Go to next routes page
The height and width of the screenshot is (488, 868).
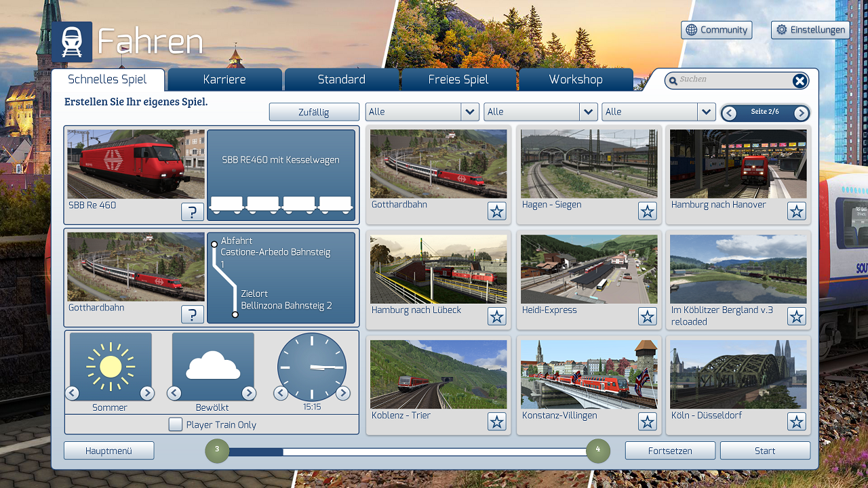(x=801, y=113)
